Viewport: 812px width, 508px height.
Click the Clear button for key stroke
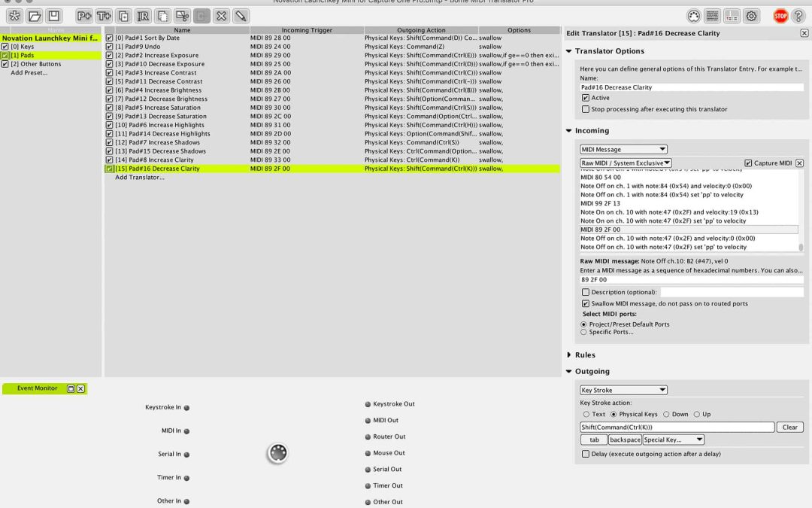pos(789,427)
